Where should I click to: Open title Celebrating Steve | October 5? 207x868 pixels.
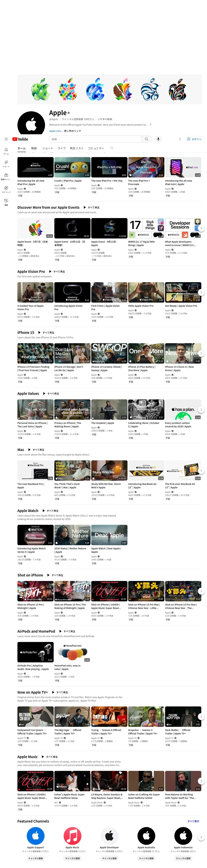144,425
